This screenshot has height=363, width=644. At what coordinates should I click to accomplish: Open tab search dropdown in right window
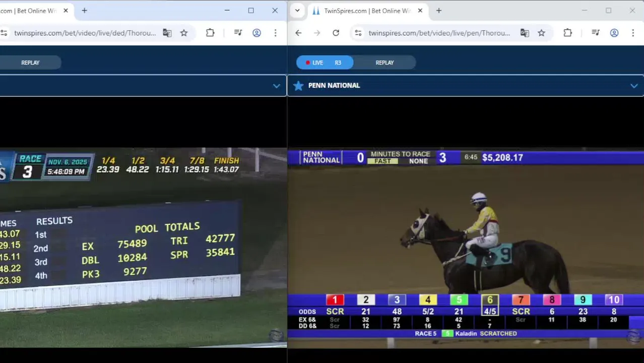pyautogui.click(x=297, y=11)
